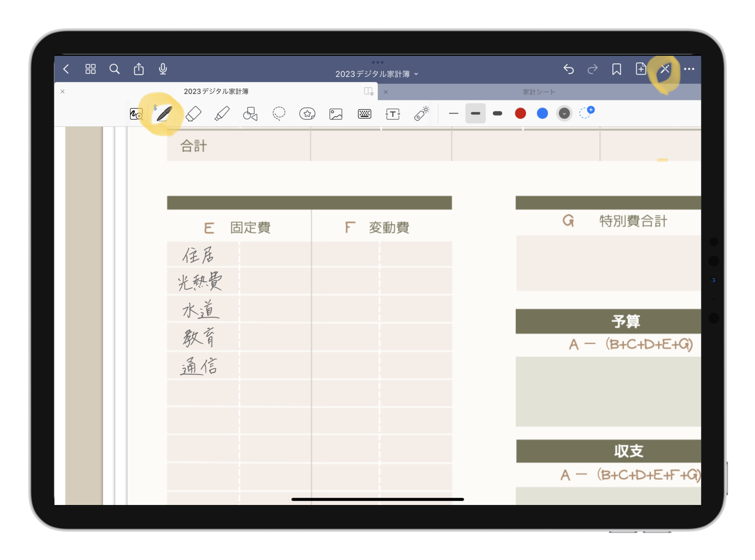
Task: Pick the red pen color
Action: pos(520,113)
